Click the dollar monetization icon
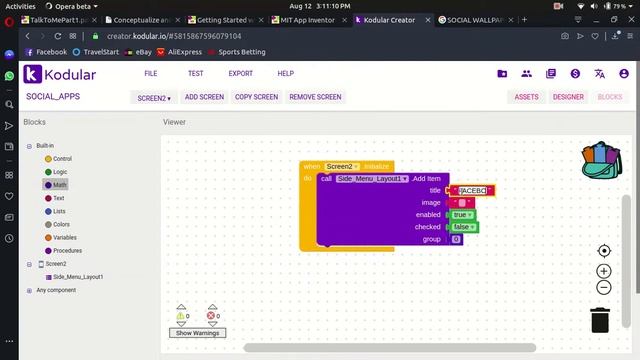The image size is (640, 360). (575, 73)
